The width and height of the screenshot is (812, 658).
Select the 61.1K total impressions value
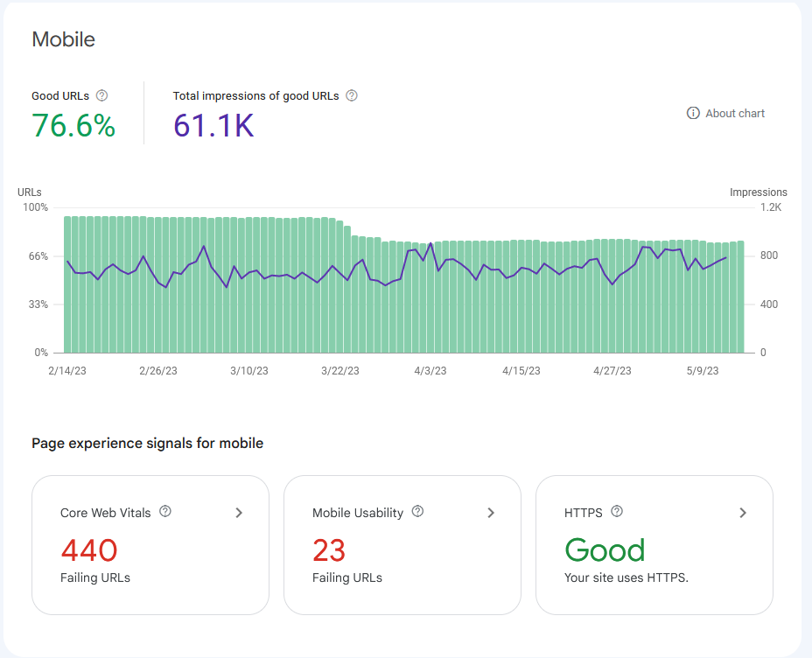(x=213, y=125)
